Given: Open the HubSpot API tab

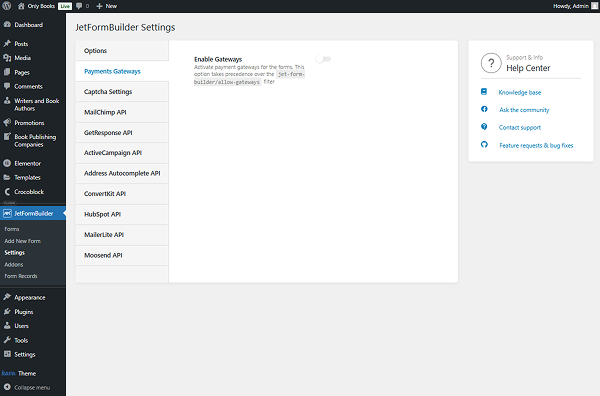Looking at the screenshot, I should coord(122,214).
